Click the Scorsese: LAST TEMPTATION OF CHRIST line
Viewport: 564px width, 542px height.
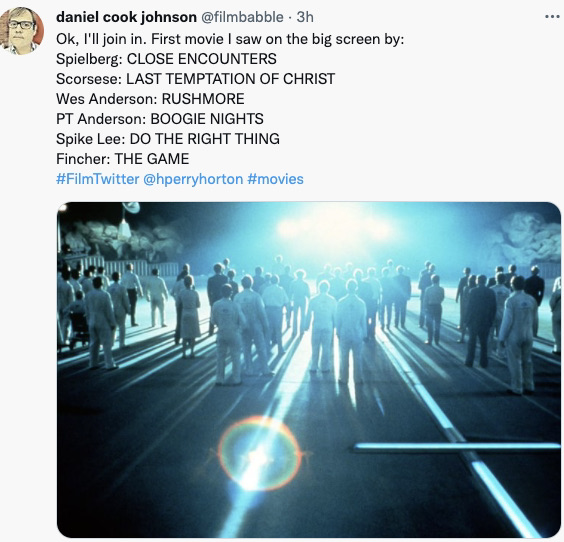[195, 79]
